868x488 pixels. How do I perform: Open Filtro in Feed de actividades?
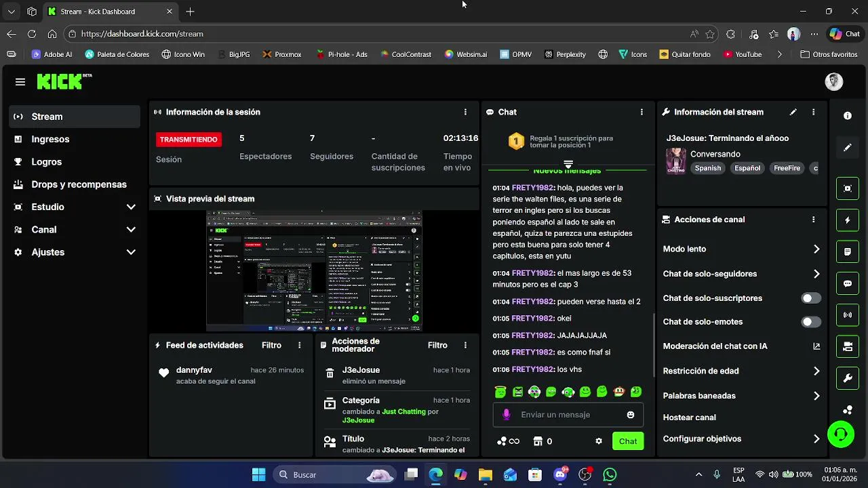[271, 345]
